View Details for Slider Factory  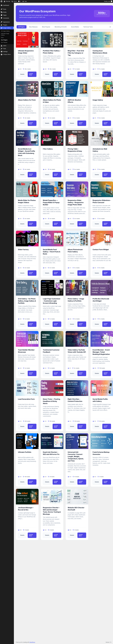pyautogui.click(x=22, y=273)
